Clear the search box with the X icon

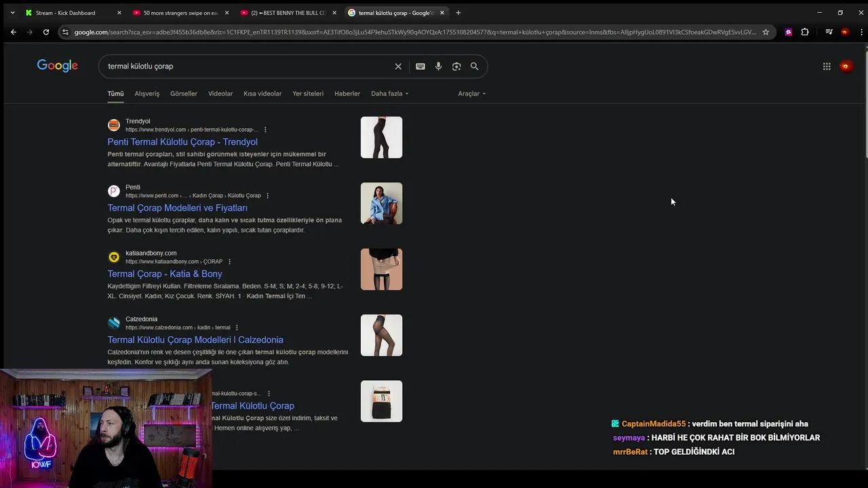click(398, 66)
